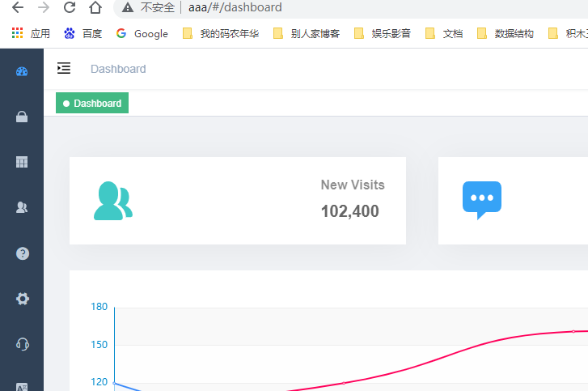Reload the page with refresh icon
The height and width of the screenshot is (391, 588).
[x=70, y=7]
